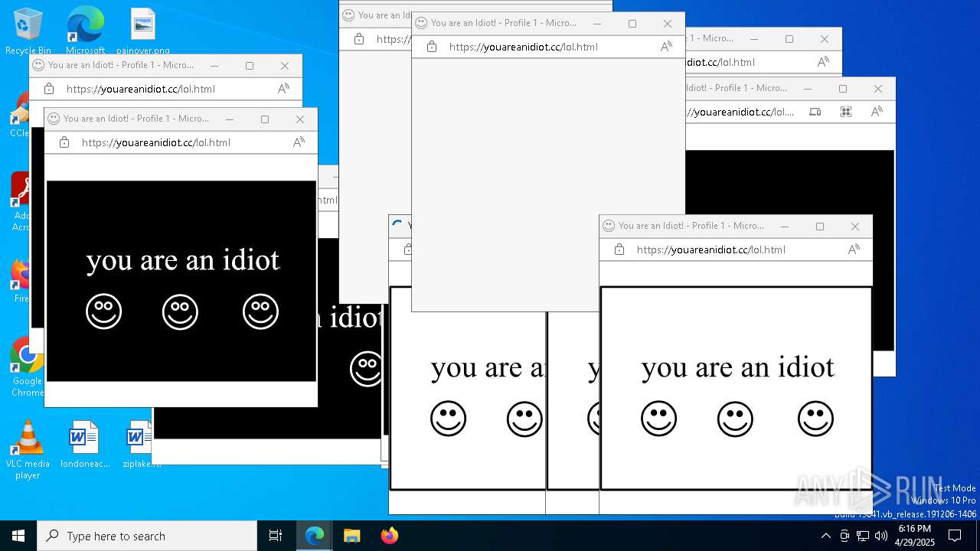Open Task View on the taskbar

pyautogui.click(x=276, y=536)
